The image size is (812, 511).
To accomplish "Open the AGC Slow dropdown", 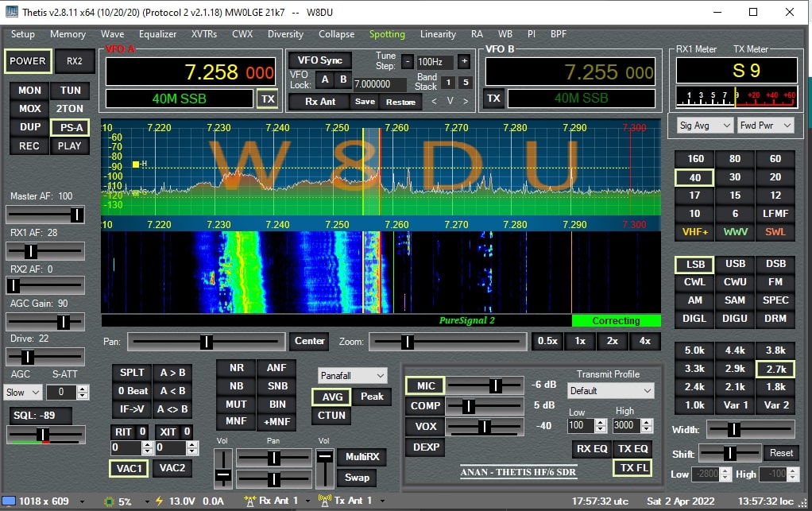I will pyautogui.click(x=23, y=393).
